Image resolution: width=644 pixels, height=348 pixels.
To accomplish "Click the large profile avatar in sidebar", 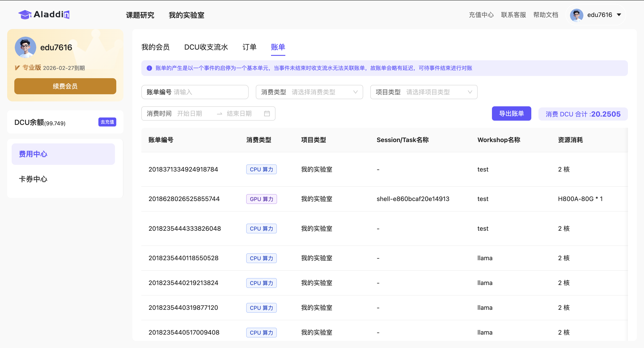I will (x=25, y=47).
